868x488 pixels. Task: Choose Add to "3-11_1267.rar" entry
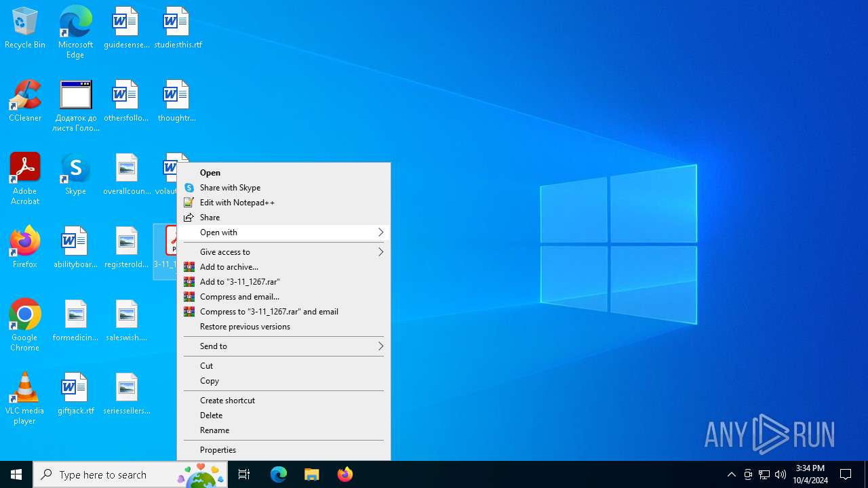pyautogui.click(x=283, y=282)
